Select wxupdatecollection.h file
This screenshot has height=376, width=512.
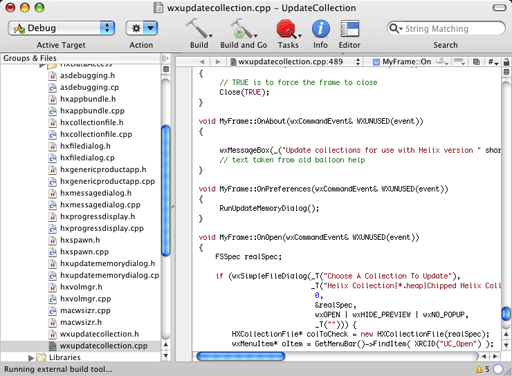99,334
